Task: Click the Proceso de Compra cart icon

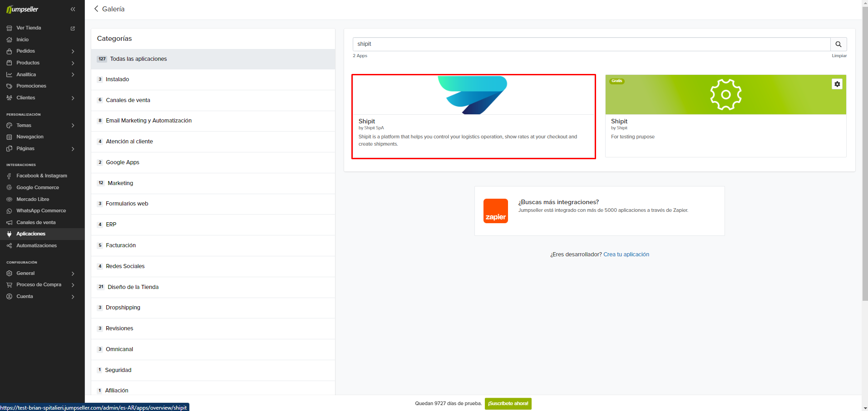Action: 9,285
